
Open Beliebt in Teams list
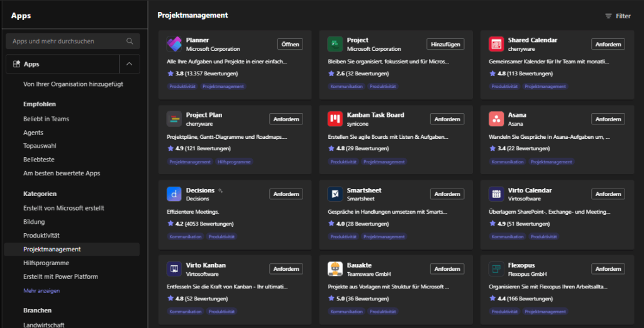(x=46, y=119)
